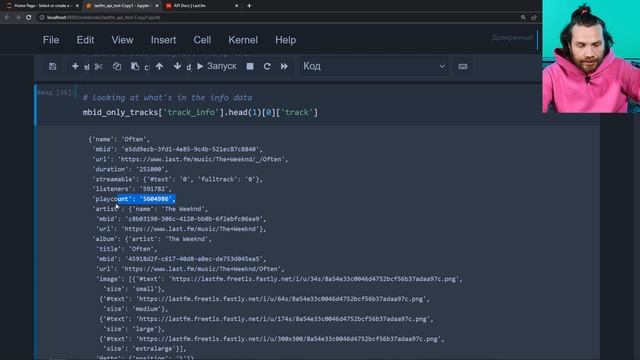
Task: Open the Cell menu
Action: 202,40
